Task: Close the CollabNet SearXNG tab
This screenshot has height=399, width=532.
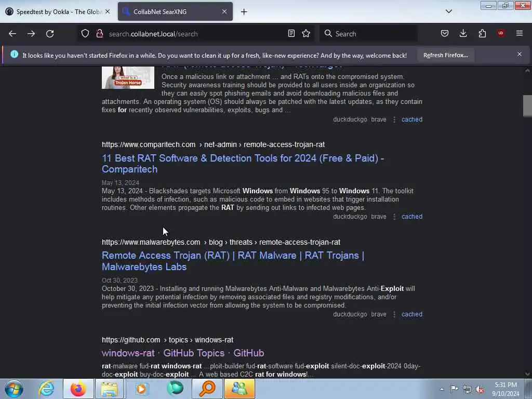Action: click(x=224, y=11)
